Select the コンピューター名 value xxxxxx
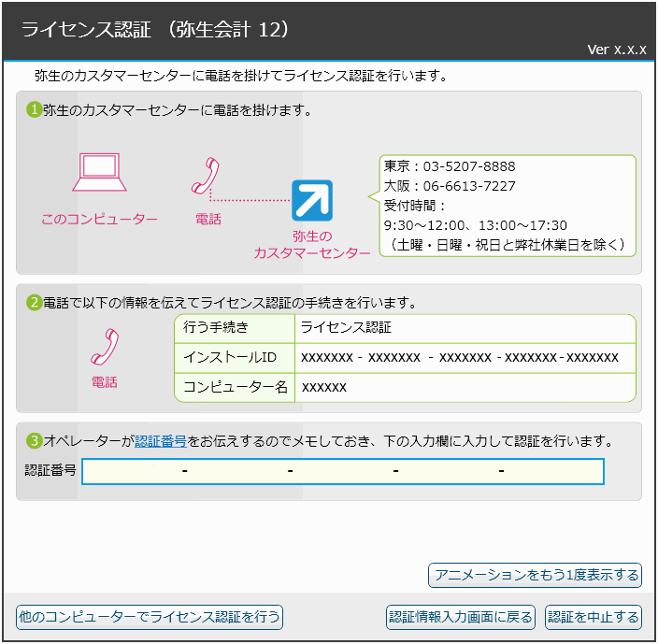658x644 pixels. tap(323, 387)
